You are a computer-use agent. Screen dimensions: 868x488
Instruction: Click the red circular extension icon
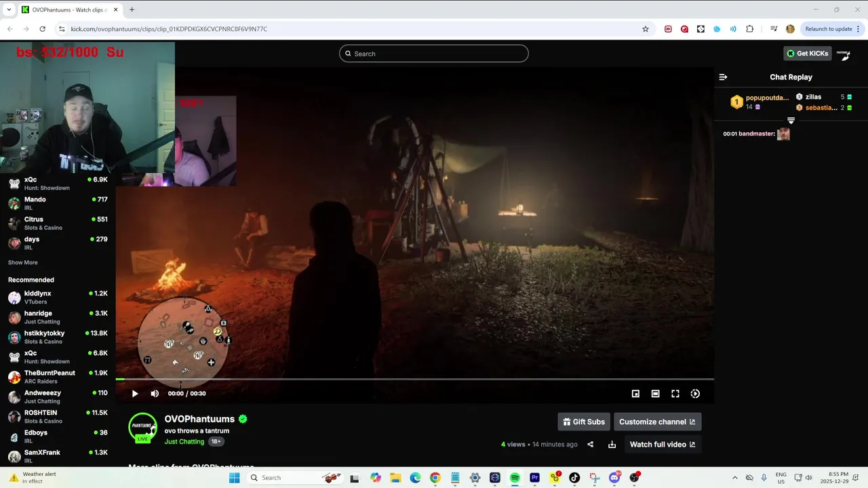684,29
